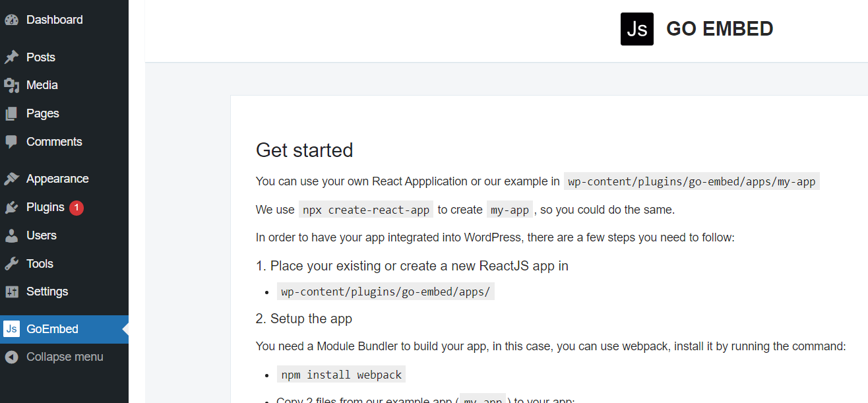Click the npm install webpack code snippet

tap(342, 375)
